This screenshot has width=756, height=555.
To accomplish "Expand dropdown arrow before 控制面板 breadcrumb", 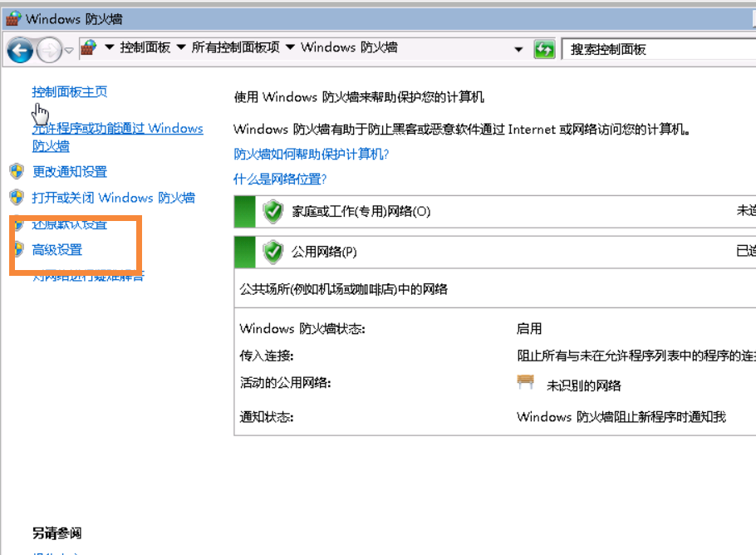I will (110, 47).
